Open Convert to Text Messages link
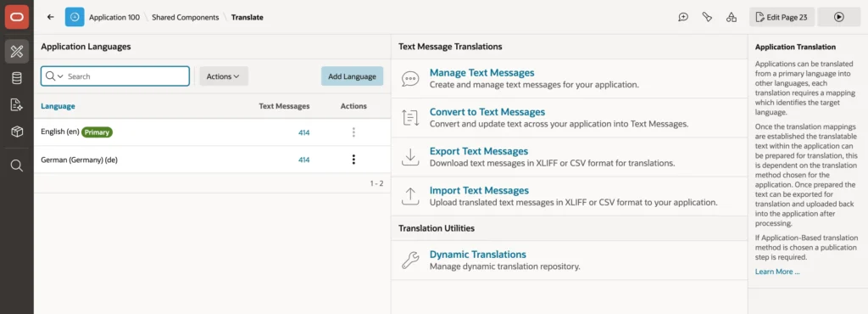The width and height of the screenshot is (868, 314). [487, 112]
